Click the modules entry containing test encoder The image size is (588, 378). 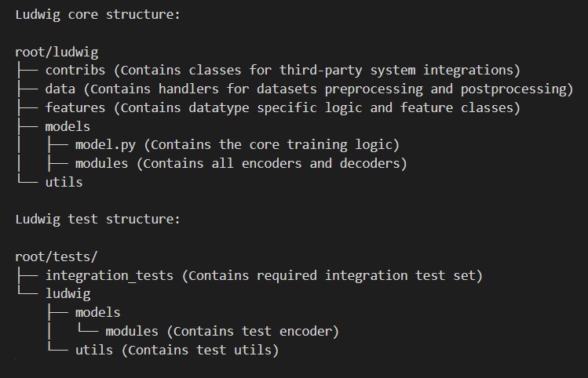tap(132, 331)
